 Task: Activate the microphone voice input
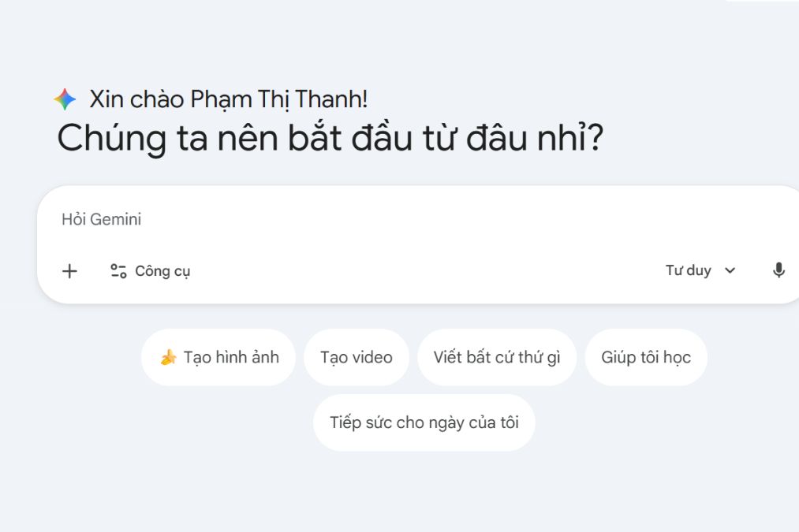point(778,270)
